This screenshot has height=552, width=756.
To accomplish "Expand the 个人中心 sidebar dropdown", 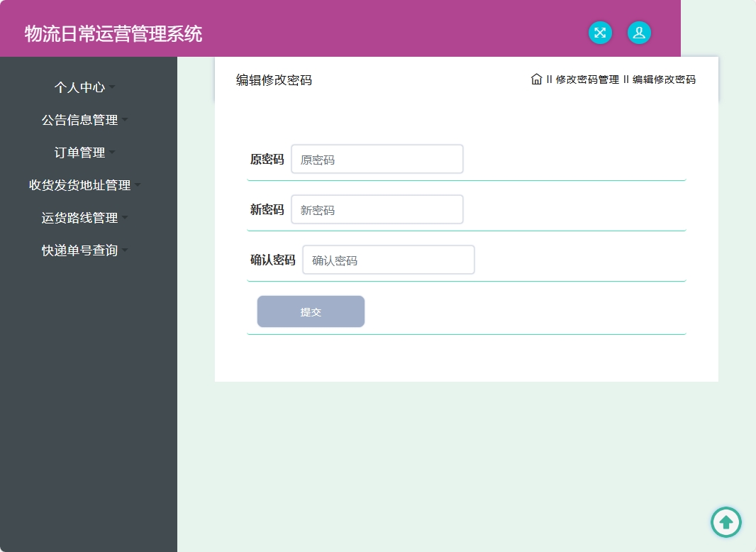I will click(111, 87).
